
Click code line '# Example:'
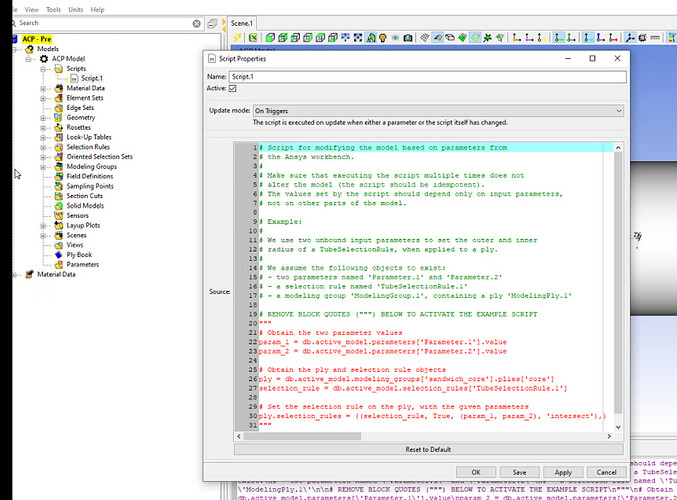pos(281,222)
